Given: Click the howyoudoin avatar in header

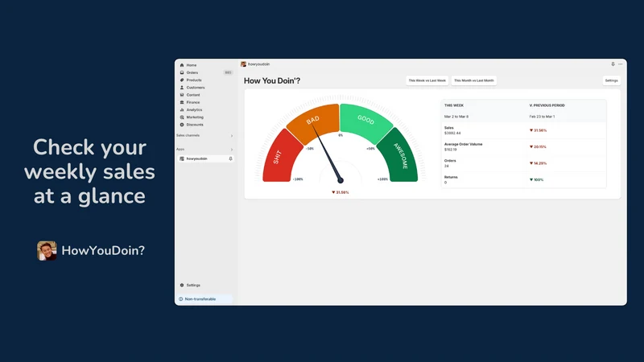Looking at the screenshot, I should [x=244, y=64].
